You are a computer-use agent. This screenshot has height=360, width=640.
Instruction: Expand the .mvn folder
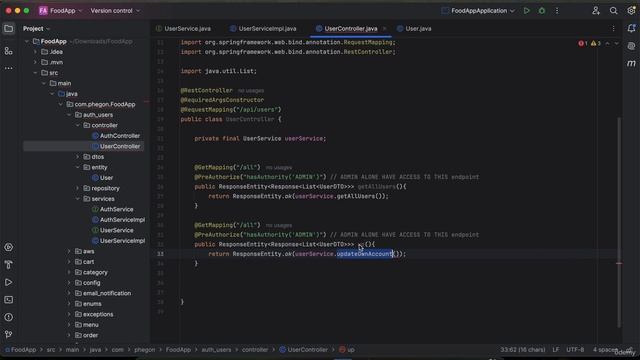coord(36,62)
